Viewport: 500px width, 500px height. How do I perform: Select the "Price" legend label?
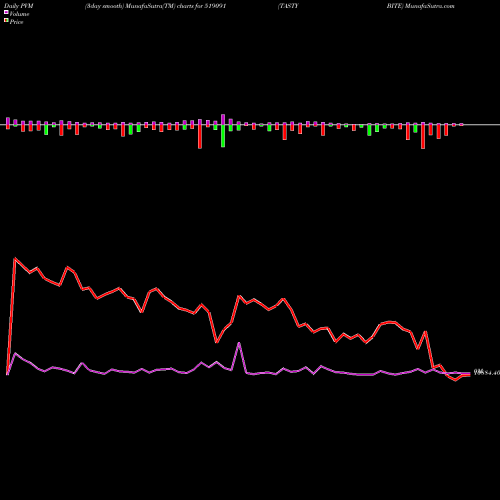(x=16, y=22)
